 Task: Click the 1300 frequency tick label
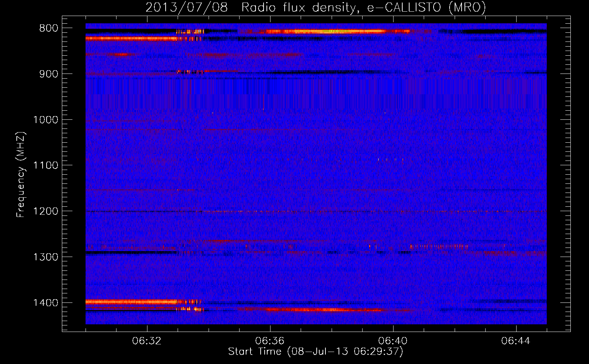coord(46,257)
